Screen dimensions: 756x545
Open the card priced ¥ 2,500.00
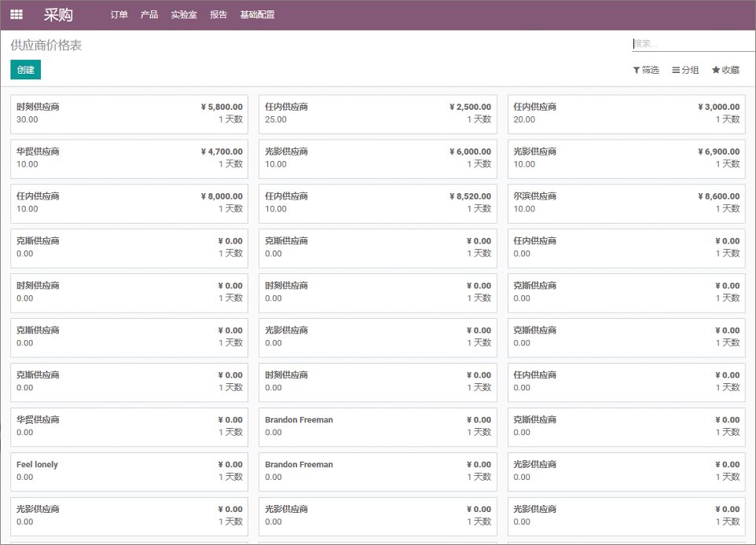coord(377,114)
